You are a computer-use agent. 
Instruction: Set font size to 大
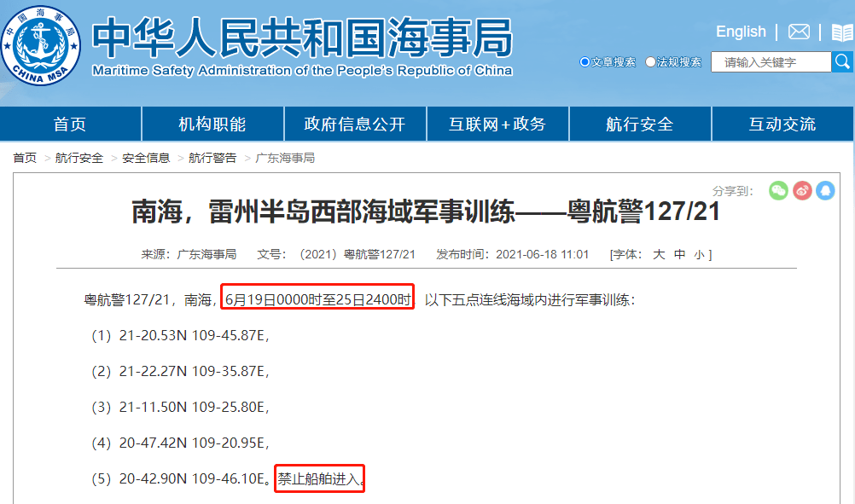(x=659, y=254)
